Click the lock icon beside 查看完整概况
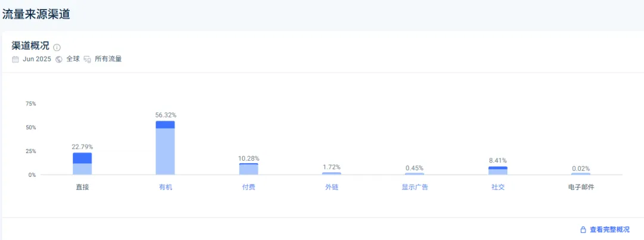The height and width of the screenshot is (240, 644). coord(583,230)
